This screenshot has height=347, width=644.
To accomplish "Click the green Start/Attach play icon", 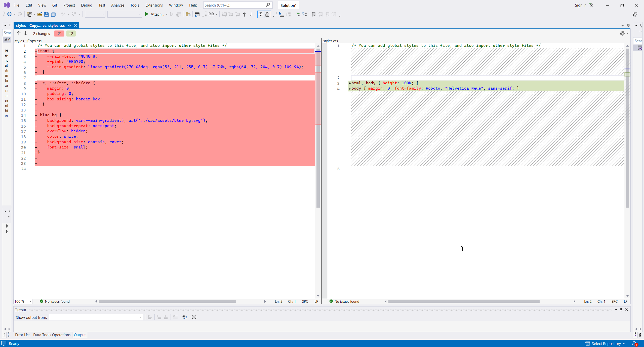I will click(x=147, y=14).
